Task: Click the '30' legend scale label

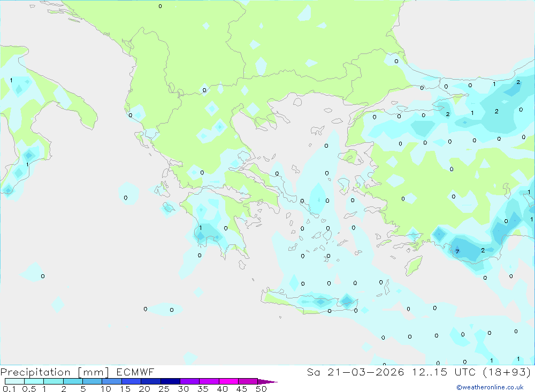Action: (184, 389)
